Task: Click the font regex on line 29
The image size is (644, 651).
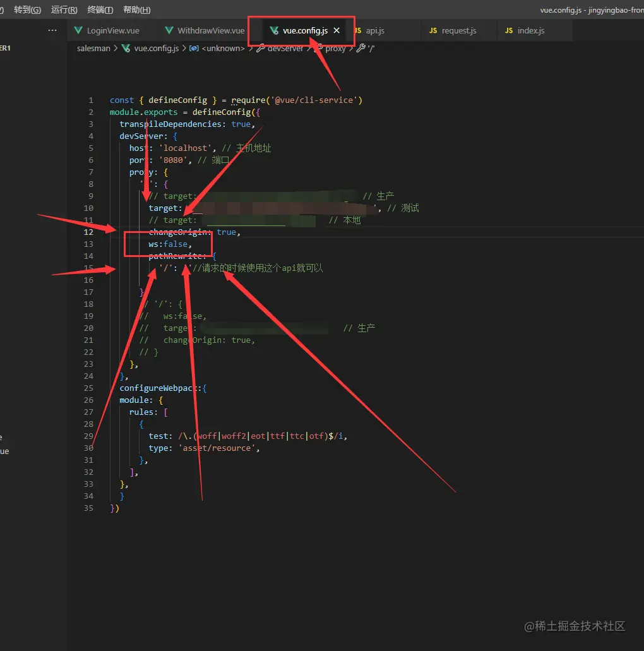Action: (260, 436)
